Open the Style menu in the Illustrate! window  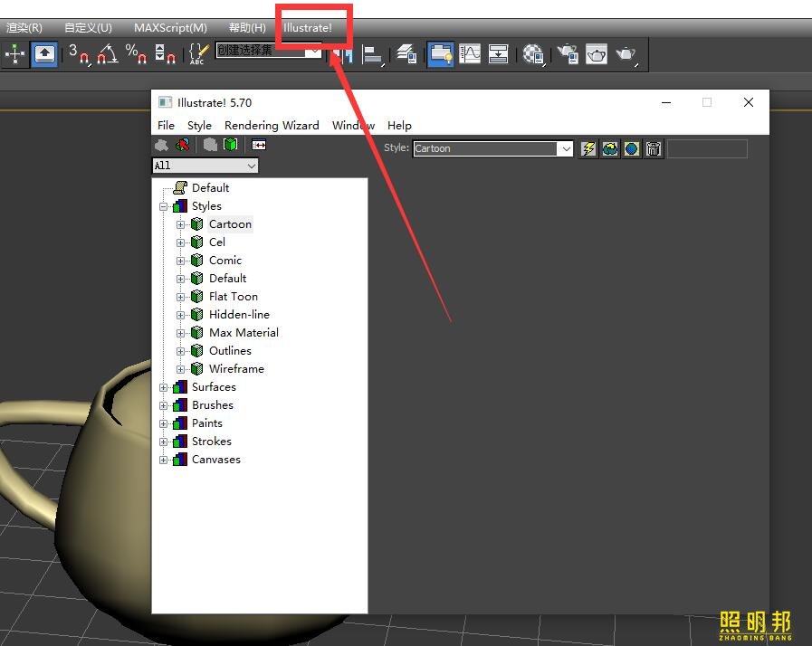tap(199, 125)
